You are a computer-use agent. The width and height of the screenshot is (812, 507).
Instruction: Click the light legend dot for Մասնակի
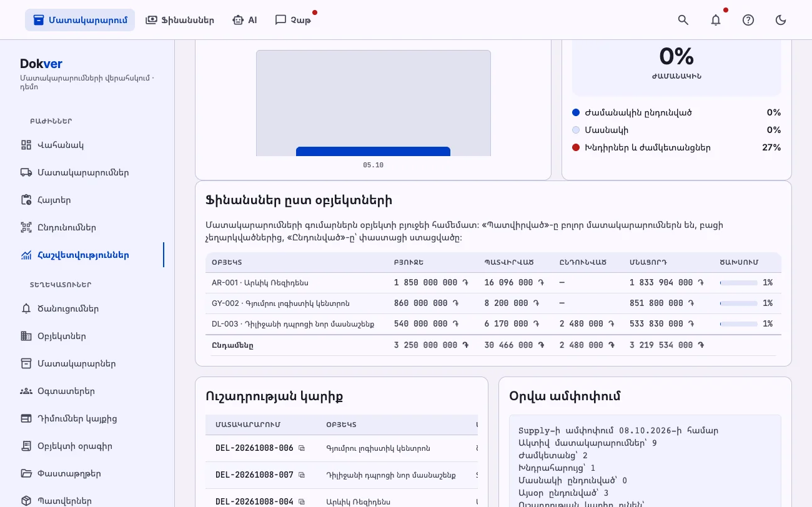click(x=576, y=130)
